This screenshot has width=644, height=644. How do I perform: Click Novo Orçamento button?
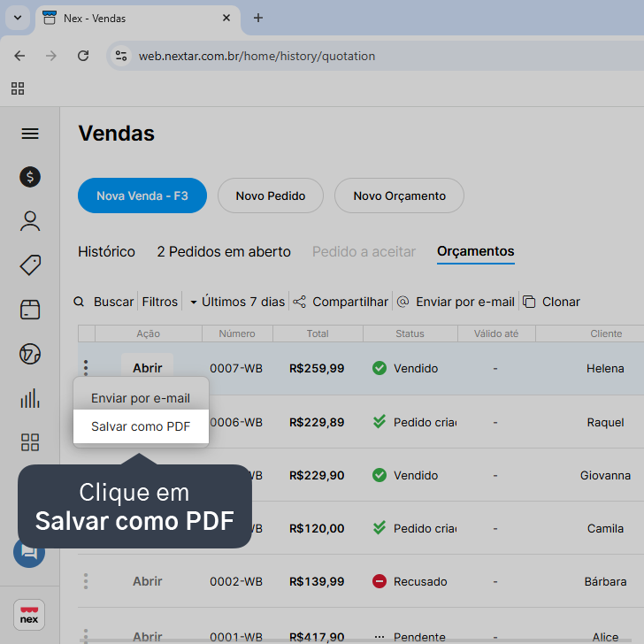tap(399, 195)
